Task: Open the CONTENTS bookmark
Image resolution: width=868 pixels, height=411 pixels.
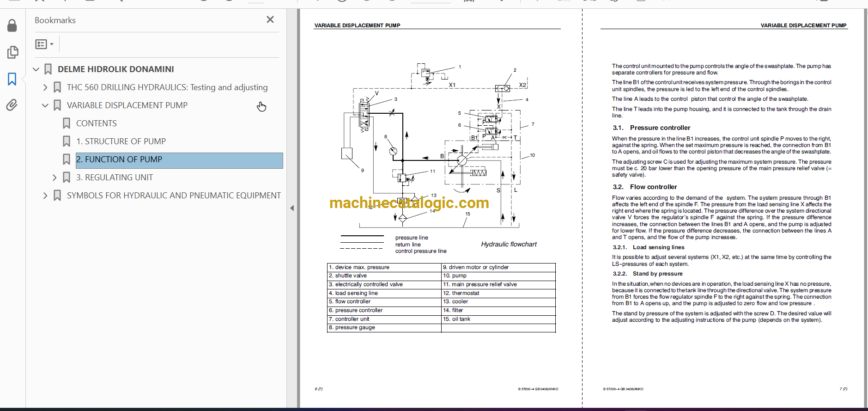Action: [96, 123]
